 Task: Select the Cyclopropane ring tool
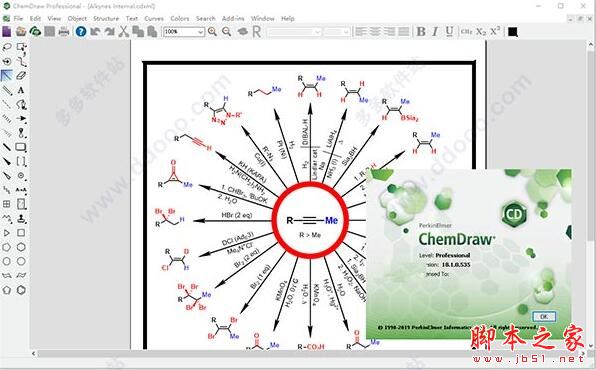pos(7,233)
